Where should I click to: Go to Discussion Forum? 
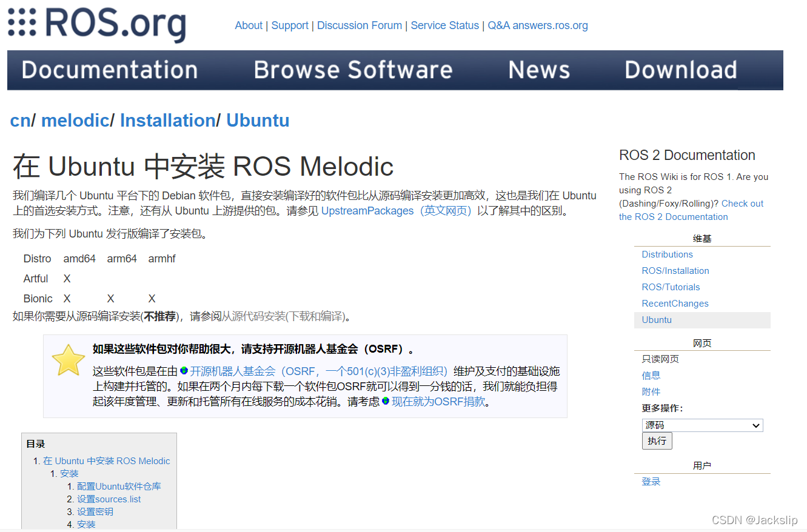pyautogui.click(x=360, y=25)
